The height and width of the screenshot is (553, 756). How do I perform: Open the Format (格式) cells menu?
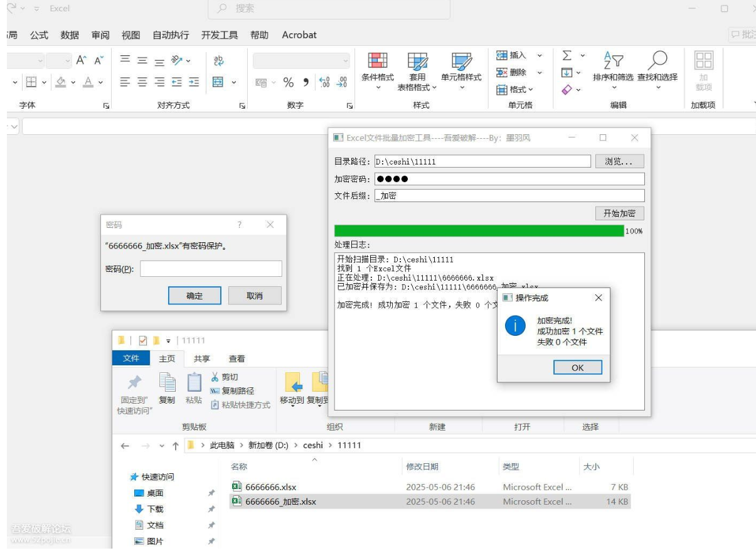click(x=515, y=90)
